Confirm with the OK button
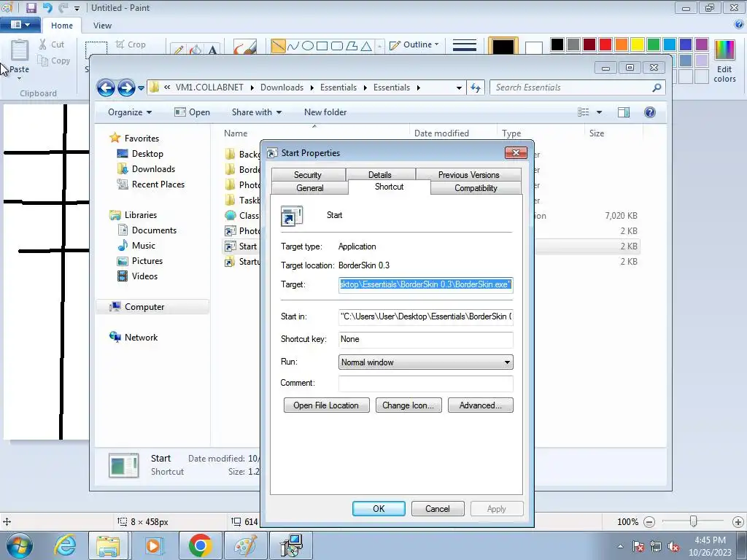Screen dimensions: 747x560 point(379,508)
